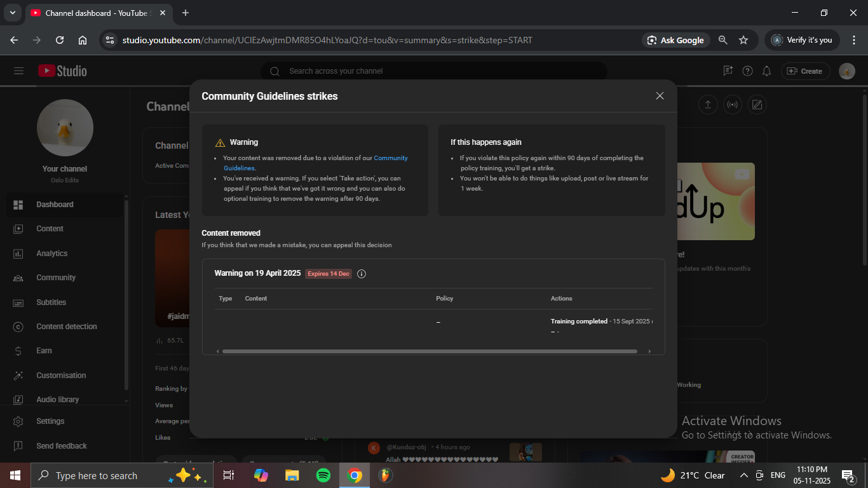Click the duck channel profile picture
Image resolution: width=868 pixels, height=488 pixels.
65,128
